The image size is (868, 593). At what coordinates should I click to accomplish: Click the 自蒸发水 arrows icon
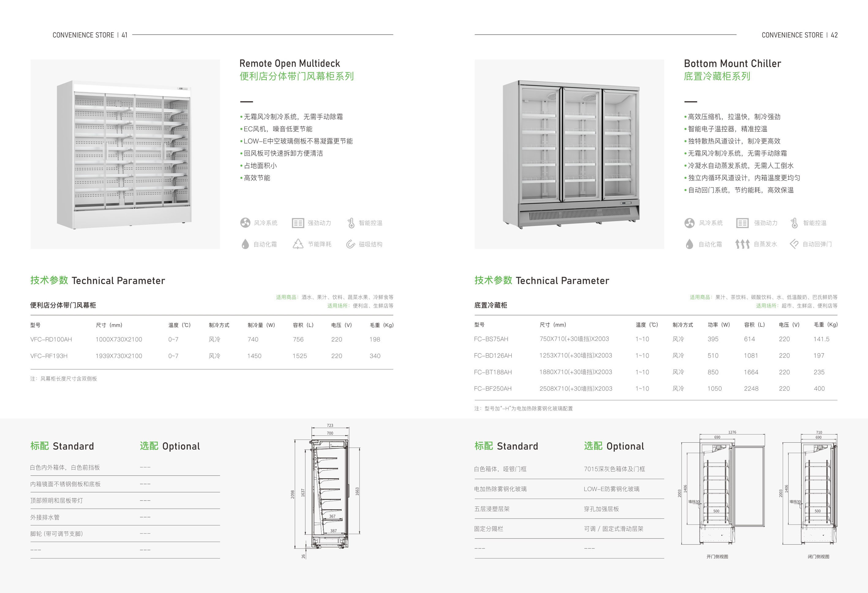[x=742, y=244]
